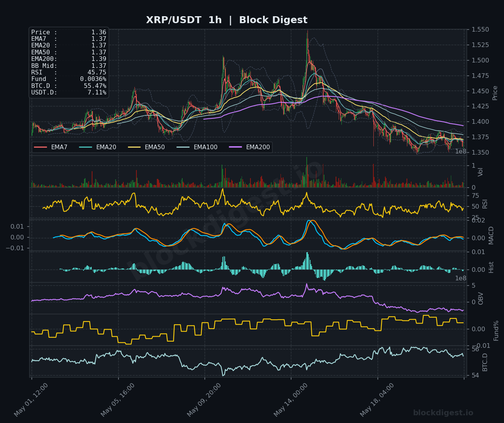Click the May 18, 04:00 time label
Image resolution: width=504 pixels, height=423 pixels.
coord(377,400)
